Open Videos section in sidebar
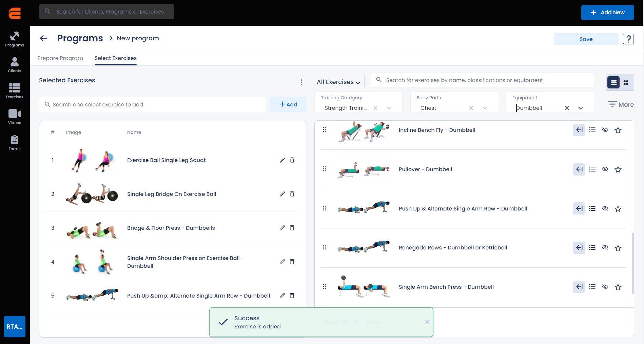 tap(14, 117)
